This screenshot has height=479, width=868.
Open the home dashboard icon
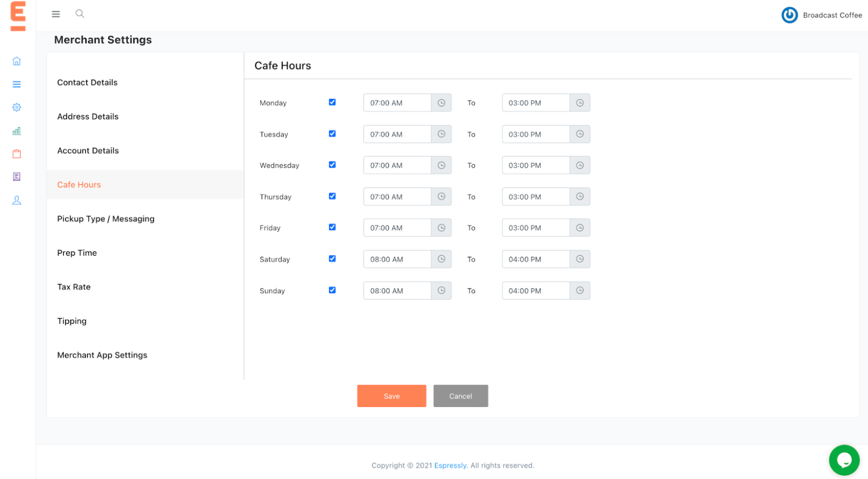coord(17,60)
